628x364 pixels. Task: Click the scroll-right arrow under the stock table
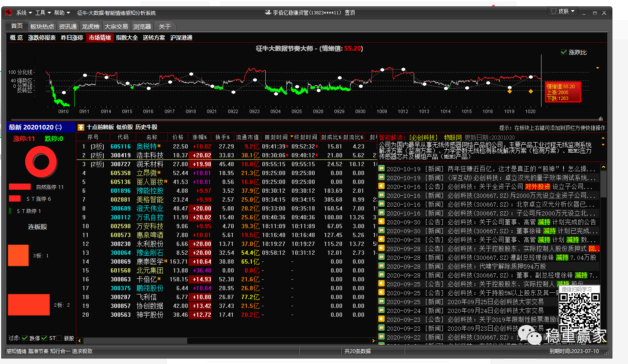click(x=373, y=340)
